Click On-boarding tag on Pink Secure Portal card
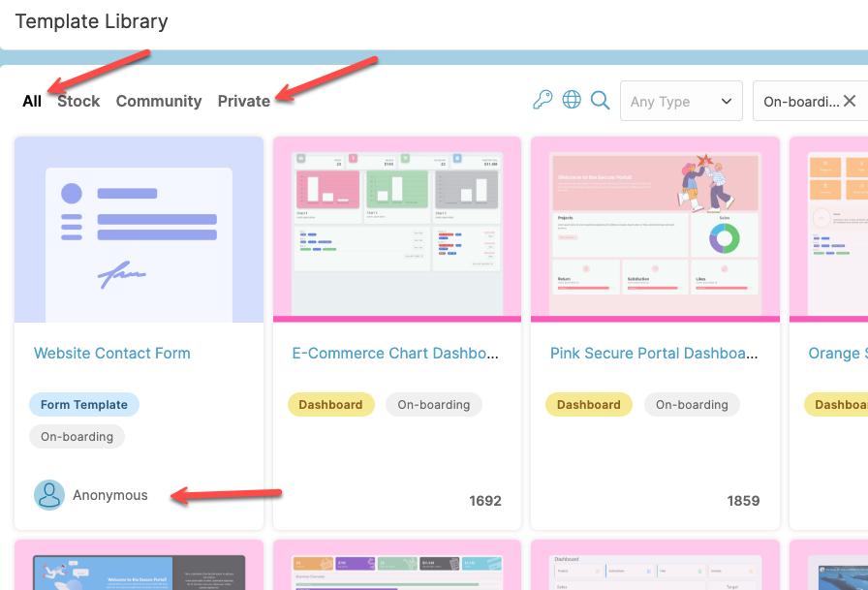868x590 pixels. pyautogui.click(x=692, y=405)
